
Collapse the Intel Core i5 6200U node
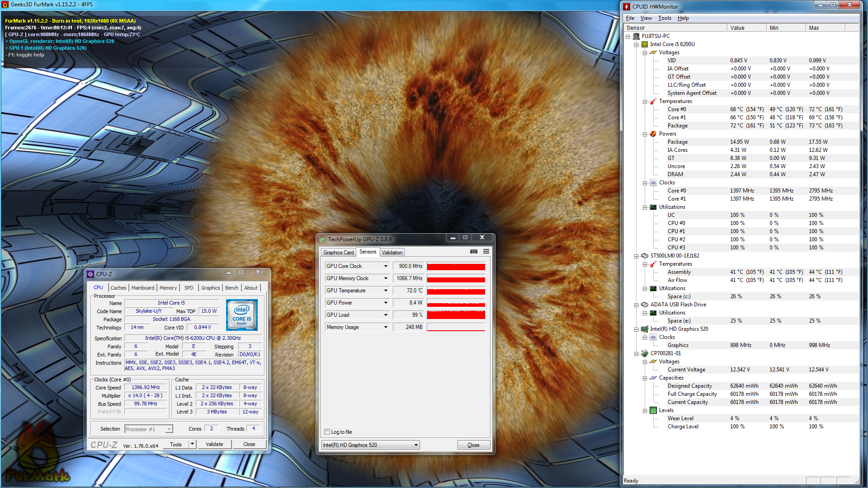tap(637, 45)
